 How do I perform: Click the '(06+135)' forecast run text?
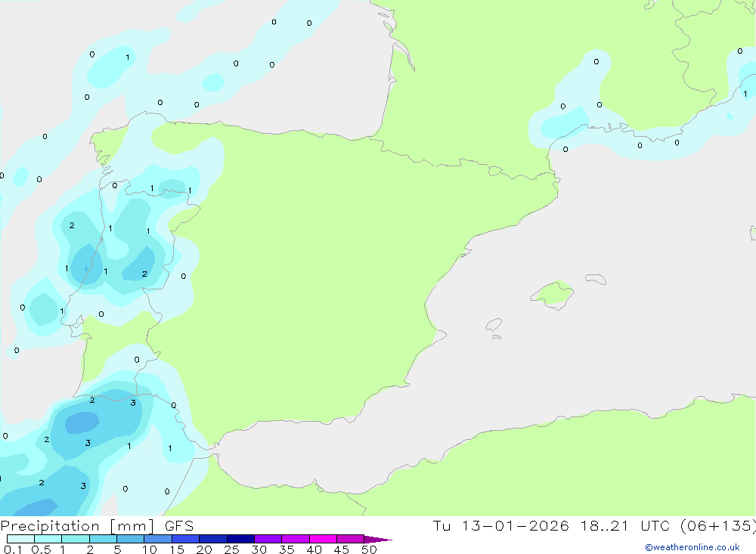718,526
